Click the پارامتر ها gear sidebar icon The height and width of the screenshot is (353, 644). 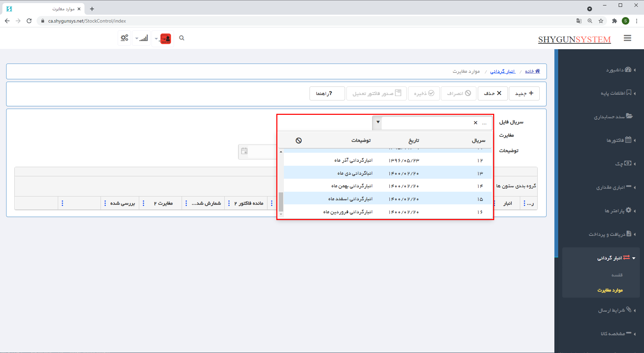point(629,211)
